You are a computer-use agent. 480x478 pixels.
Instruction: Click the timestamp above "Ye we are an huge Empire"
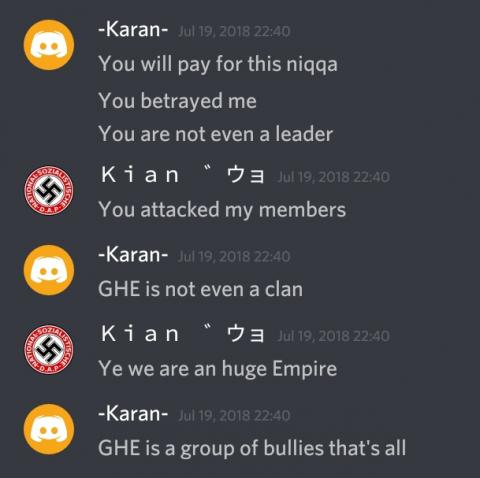[334, 336]
